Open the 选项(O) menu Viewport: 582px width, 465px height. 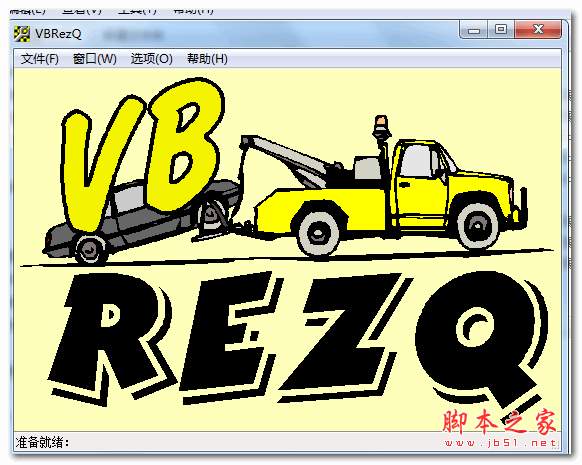point(151,59)
